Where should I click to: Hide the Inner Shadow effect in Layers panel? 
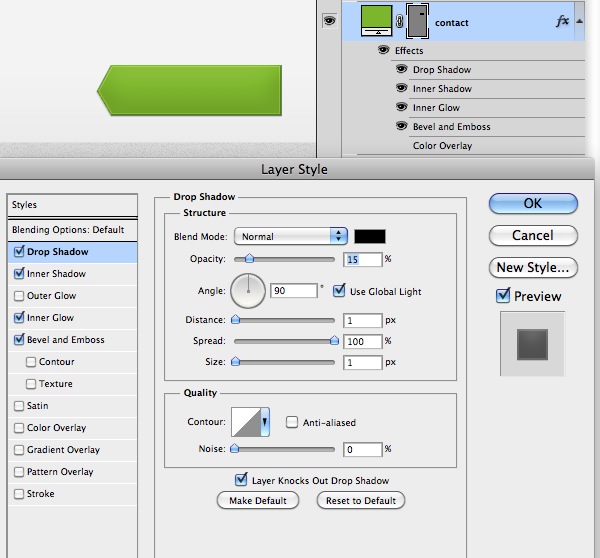pos(401,88)
